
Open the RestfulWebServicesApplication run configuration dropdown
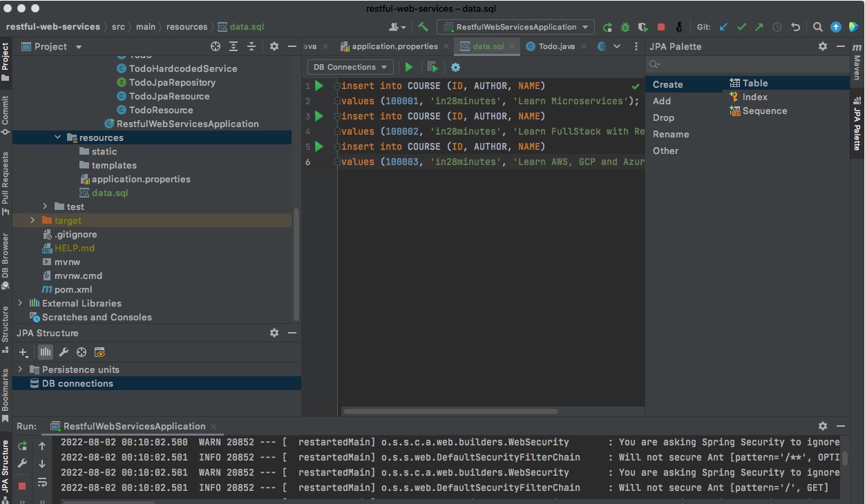point(515,27)
